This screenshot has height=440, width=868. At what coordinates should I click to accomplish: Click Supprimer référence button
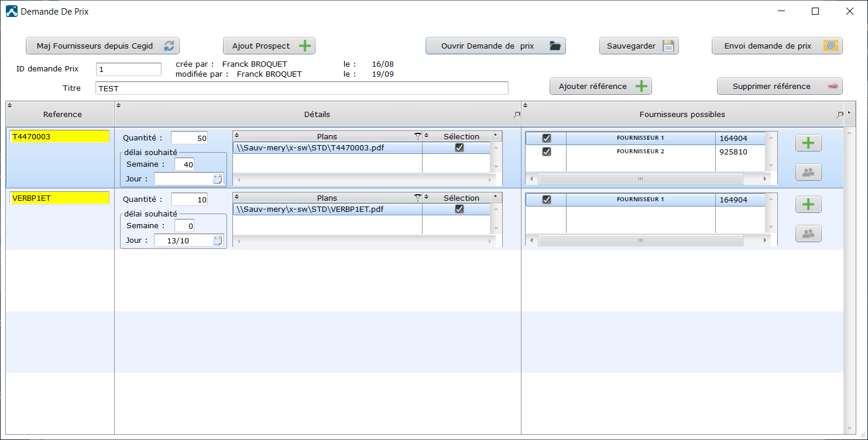[x=780, y=86]
